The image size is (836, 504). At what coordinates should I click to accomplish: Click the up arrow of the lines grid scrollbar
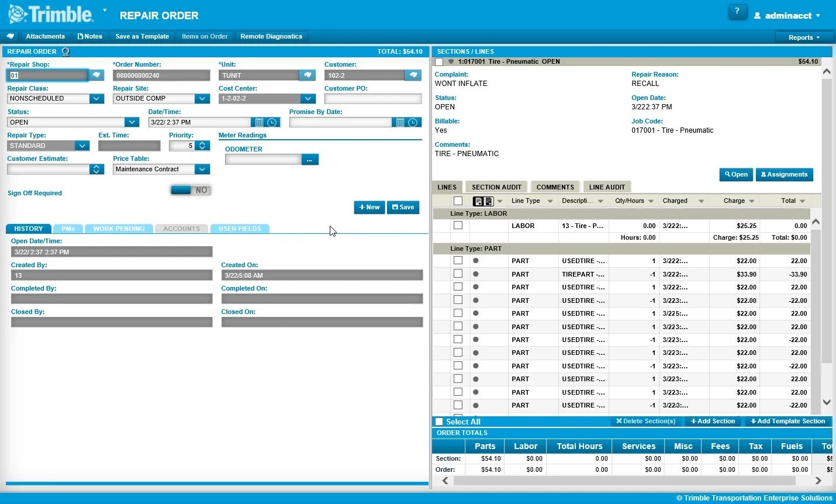pyautogui.click(x=816, y=222)
